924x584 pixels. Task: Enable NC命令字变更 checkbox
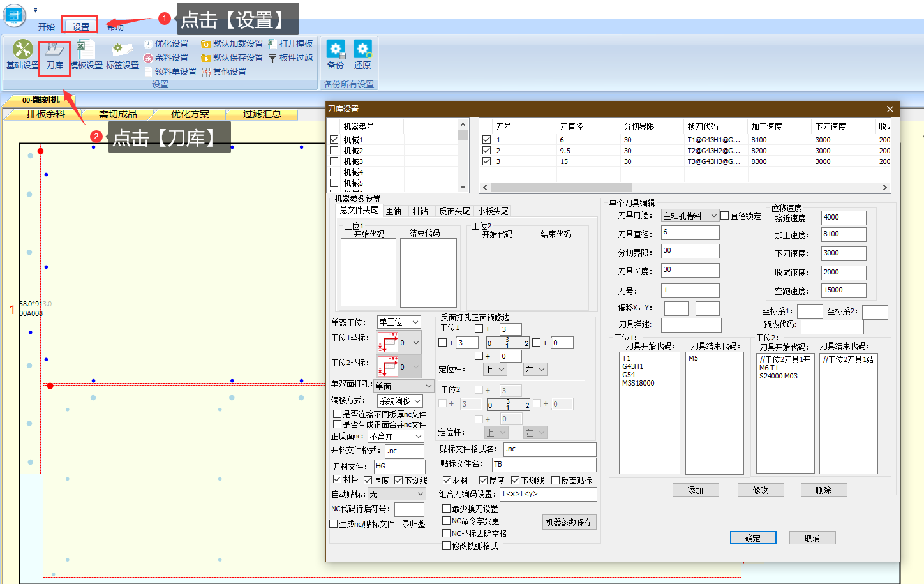[x=447, y=521]
